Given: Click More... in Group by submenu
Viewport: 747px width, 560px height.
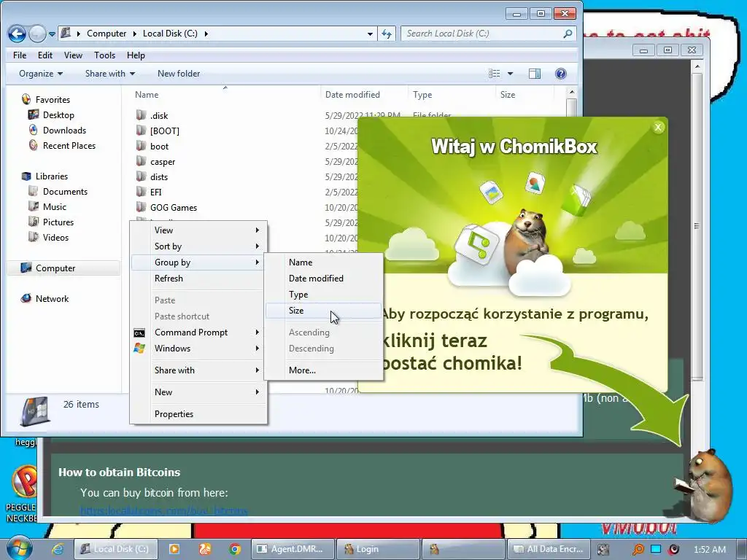Looking at the screenshot, I should click(323, 370).
